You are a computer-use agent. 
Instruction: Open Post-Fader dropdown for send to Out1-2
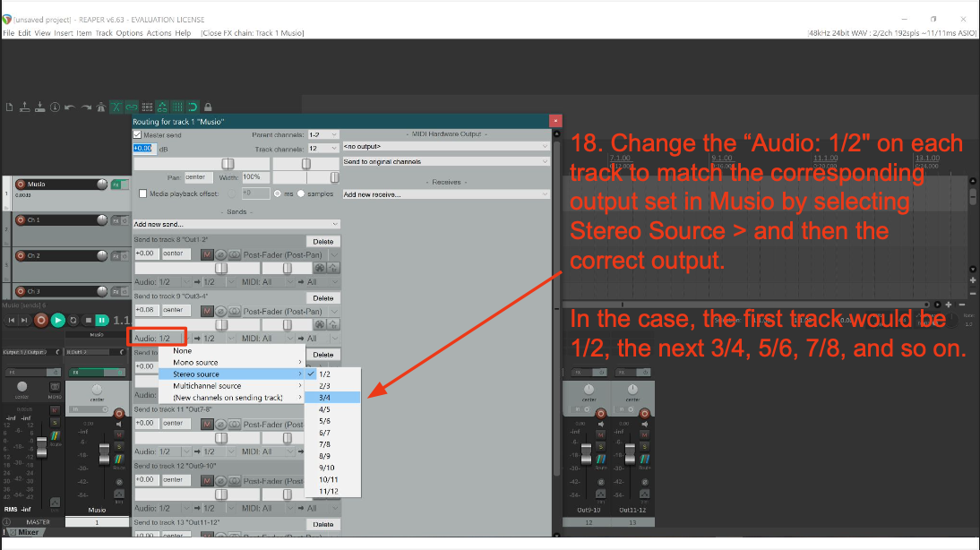tap(290, 254)
